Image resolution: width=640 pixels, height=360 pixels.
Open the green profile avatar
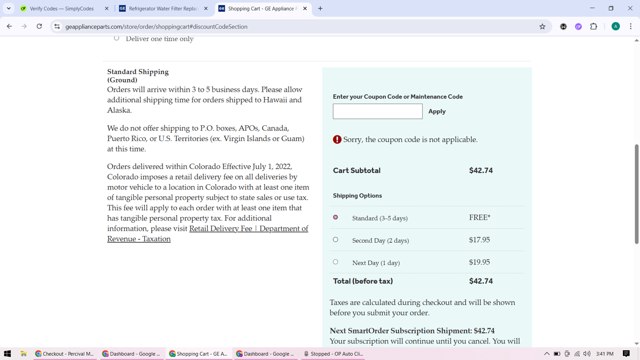[616, 27]
